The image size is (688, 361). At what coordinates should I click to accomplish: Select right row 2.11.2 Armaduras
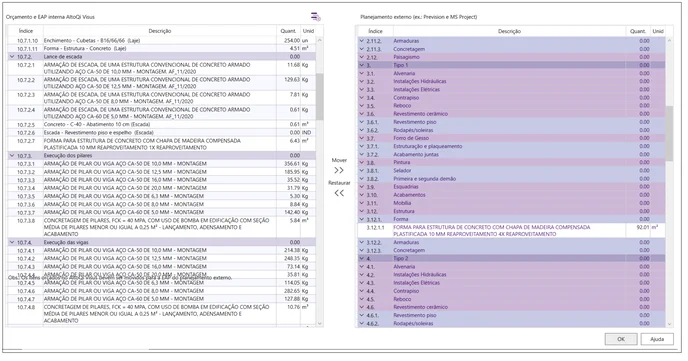(x=511, y=41)
